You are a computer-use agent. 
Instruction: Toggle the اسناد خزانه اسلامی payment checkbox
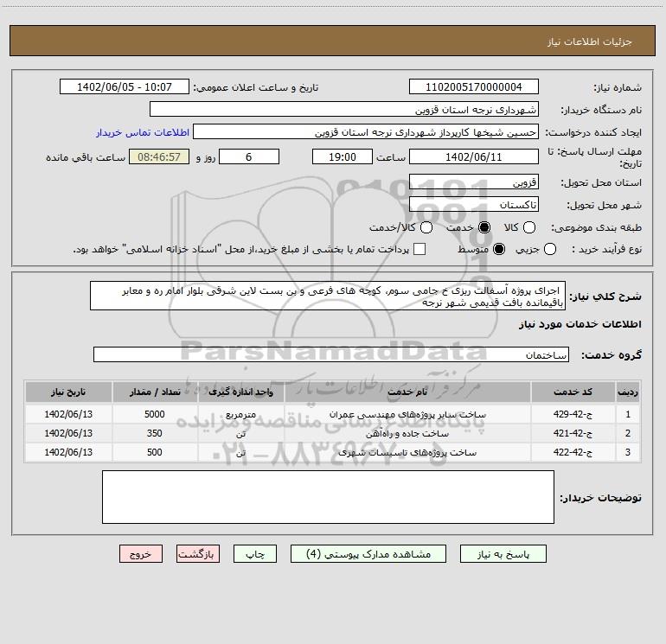point(419,249)
